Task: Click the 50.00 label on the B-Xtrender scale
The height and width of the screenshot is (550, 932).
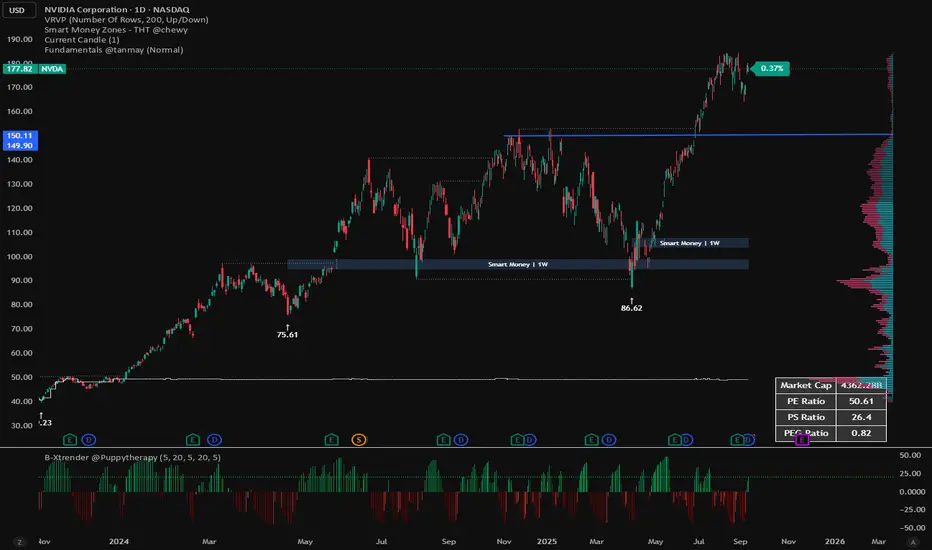Action: coord(910,455)
